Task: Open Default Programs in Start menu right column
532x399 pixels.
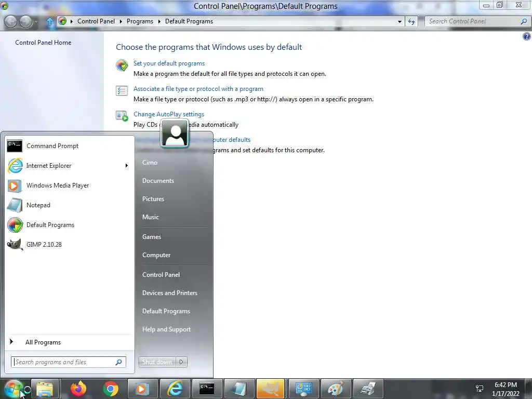Action: tap(166, 311)
